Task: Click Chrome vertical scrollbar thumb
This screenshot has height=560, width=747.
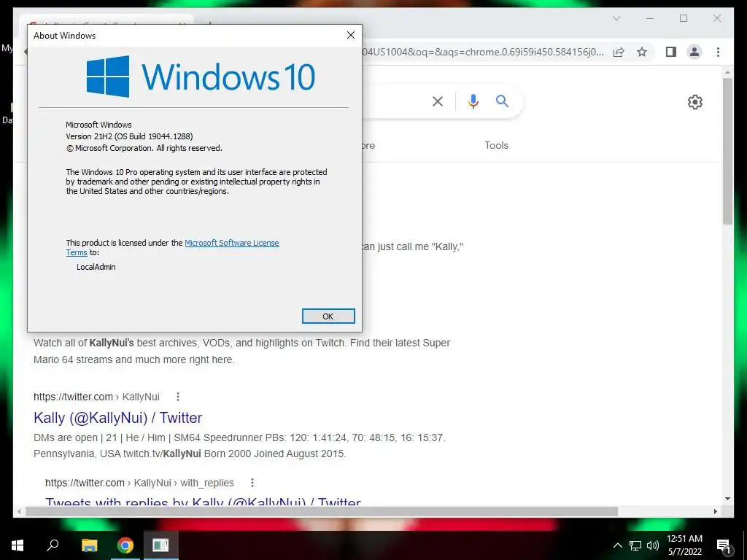Action: (x=727, y=152)
